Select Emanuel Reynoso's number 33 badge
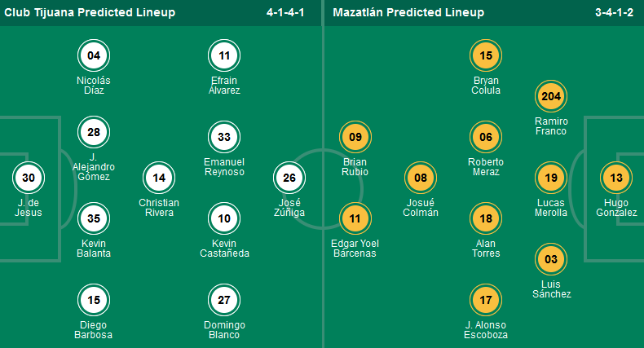This screenshot has height=348, width=644. pyautogui.click(x=224, y=137)
